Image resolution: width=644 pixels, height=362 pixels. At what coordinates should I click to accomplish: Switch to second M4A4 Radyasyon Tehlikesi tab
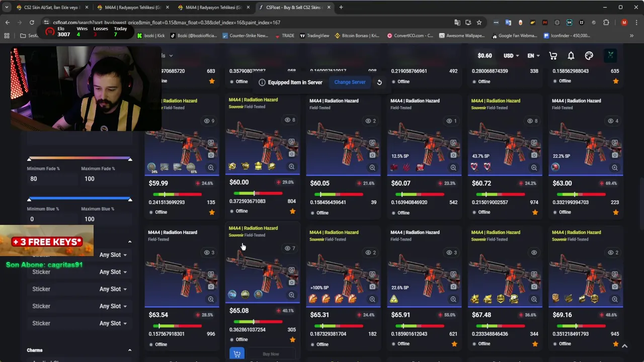pyautogui.click(x=213, y=8)
